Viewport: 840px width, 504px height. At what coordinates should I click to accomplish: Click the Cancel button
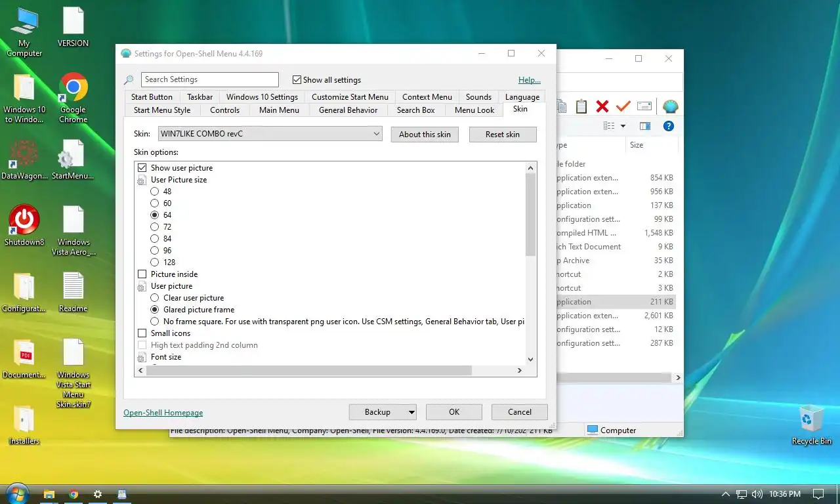coord(520,412)
